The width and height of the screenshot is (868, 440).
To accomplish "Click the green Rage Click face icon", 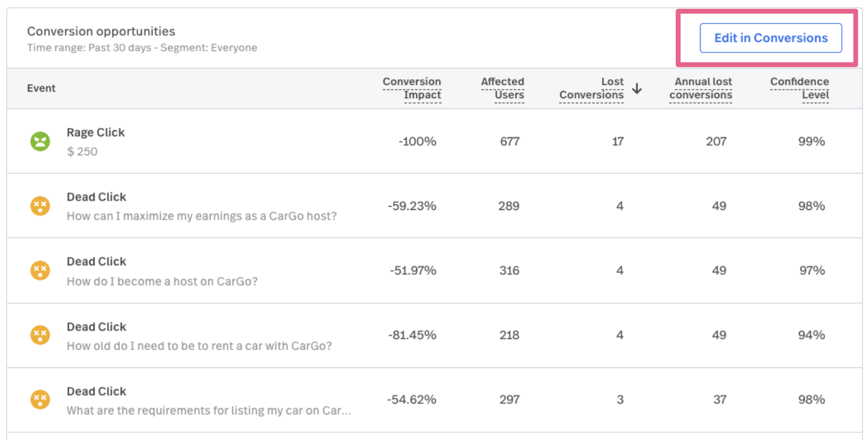I will (x=40, y=141).
